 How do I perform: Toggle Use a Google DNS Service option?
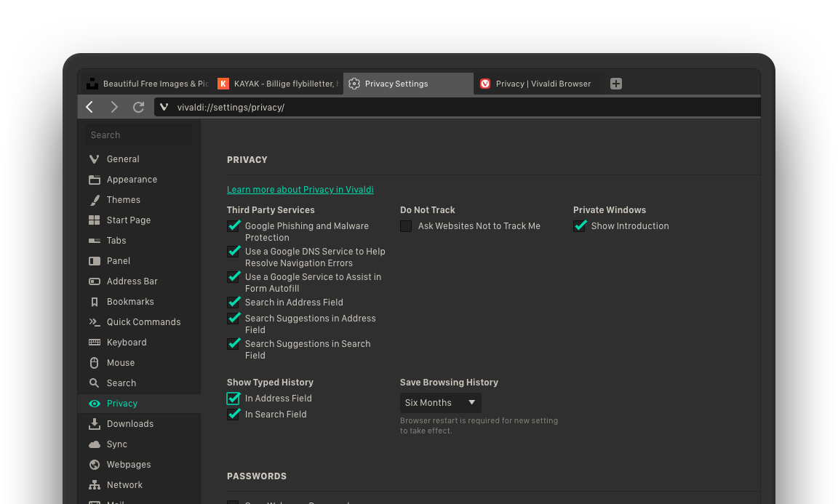[234, 251]
